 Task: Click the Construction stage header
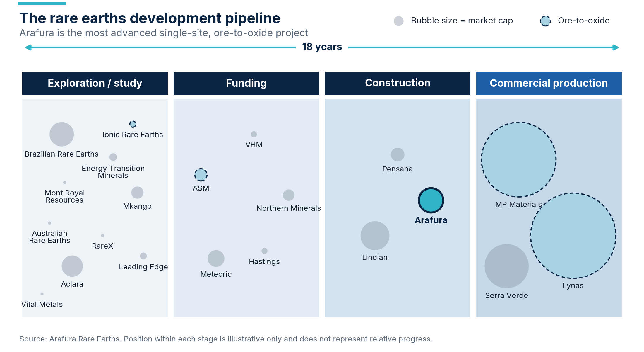[x=398, y=83]
